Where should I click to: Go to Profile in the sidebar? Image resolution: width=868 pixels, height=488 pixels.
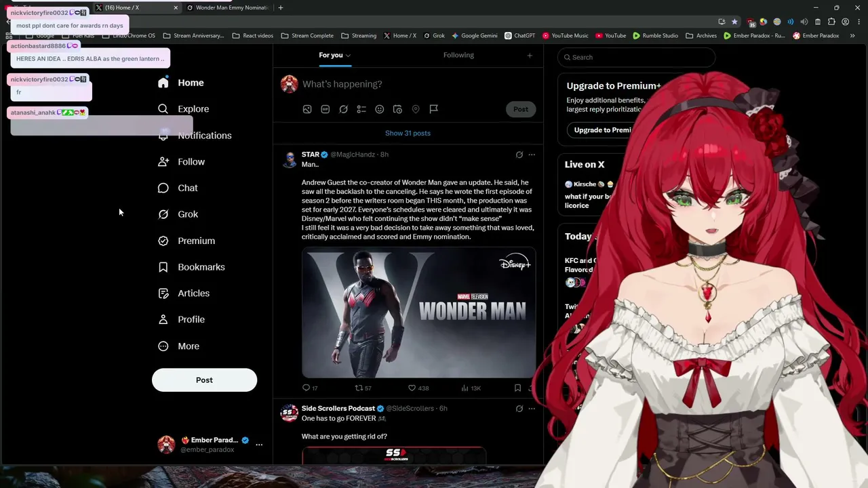click(181, 319)
